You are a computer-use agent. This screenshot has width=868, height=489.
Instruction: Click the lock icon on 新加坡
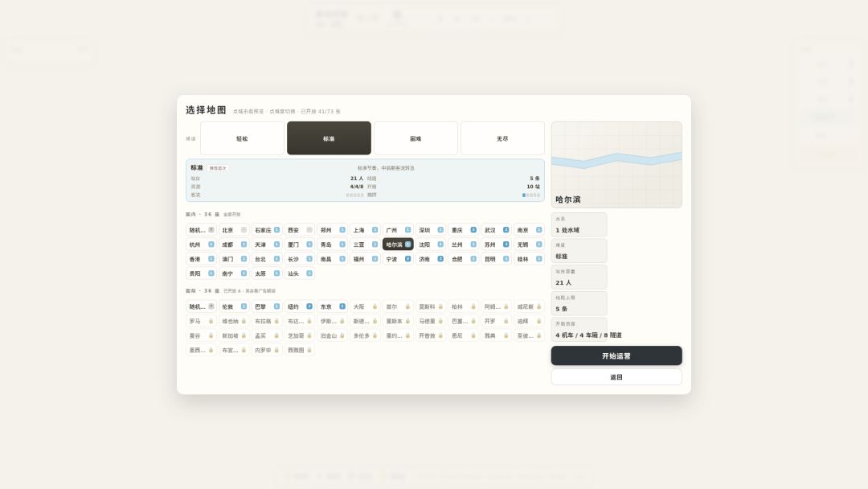tap(244, 335)
